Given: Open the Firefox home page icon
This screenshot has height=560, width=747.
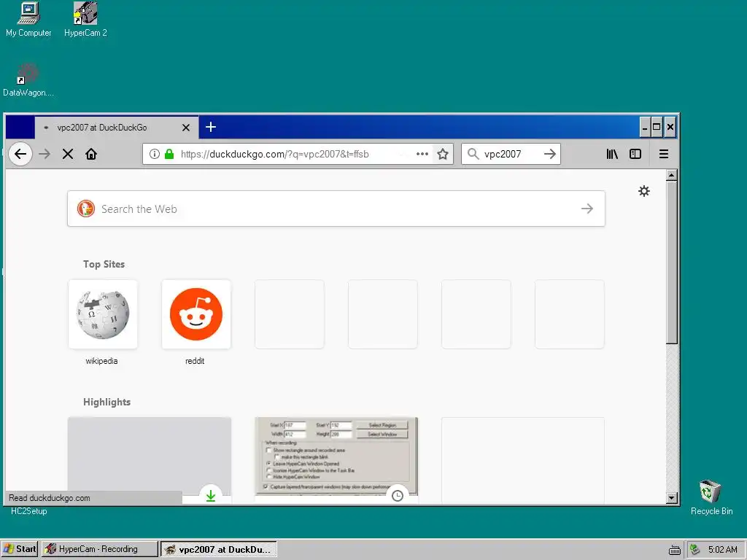Looking at the screenshot, I should 91,154.
